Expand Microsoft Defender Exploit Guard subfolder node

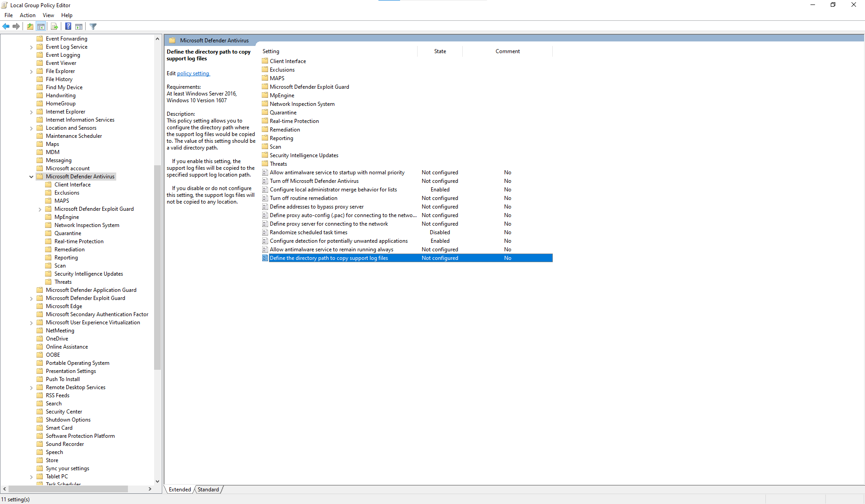(40, 209)
